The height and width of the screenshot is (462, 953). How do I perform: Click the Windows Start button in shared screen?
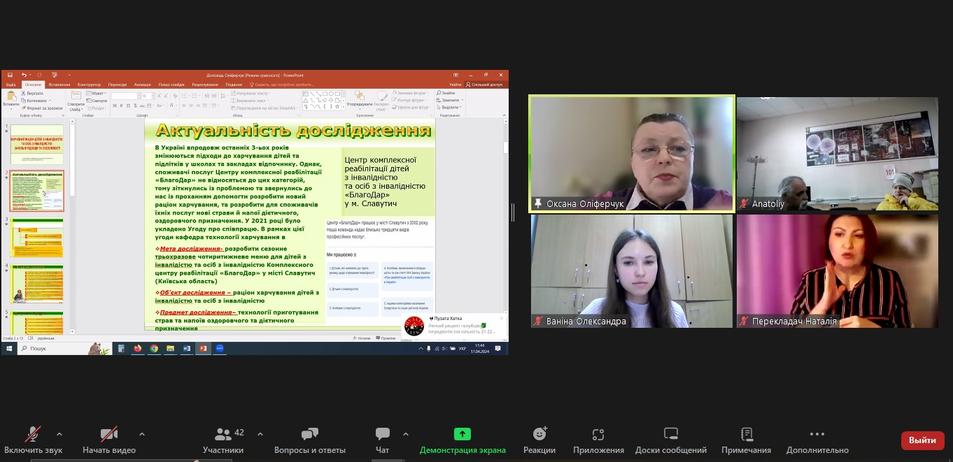(x=6, y=349)
